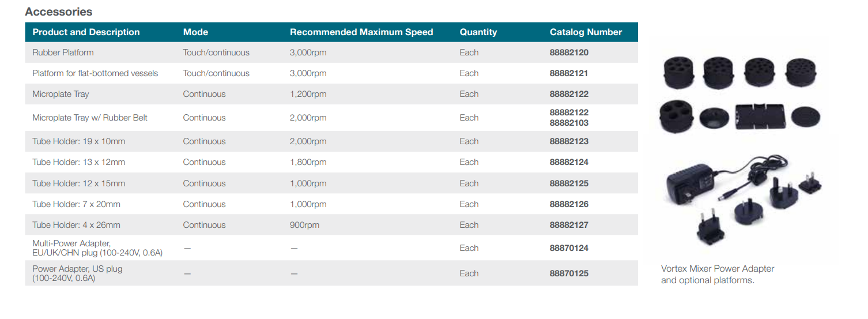
Task: Click the Catalog Number column header
Action: [586, 32]
